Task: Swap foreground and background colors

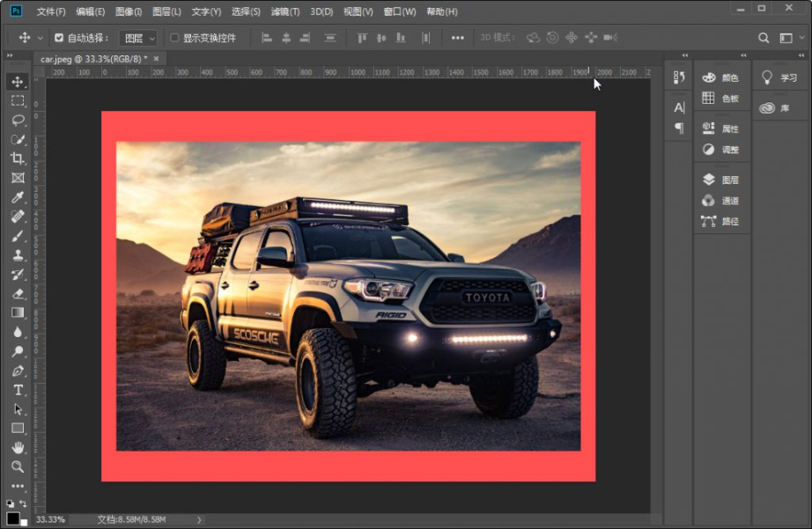Action: click(x=23, y=503)
